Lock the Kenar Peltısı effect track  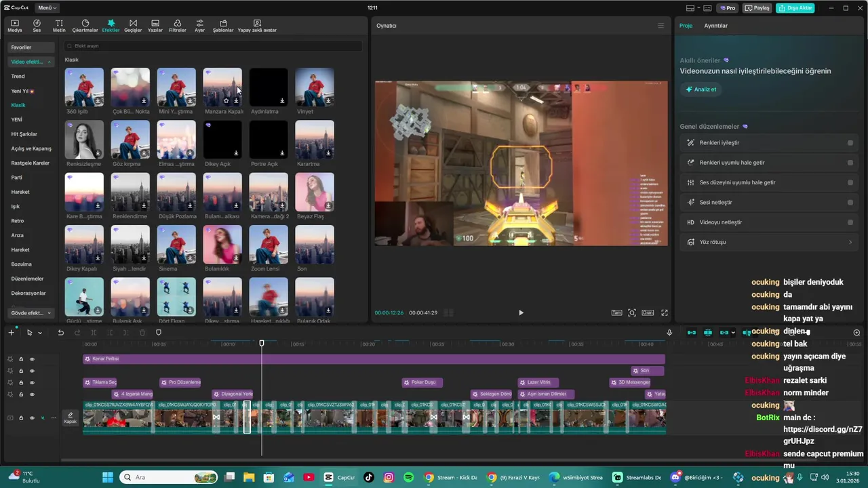pyautogui.click(x=21, y=359)
